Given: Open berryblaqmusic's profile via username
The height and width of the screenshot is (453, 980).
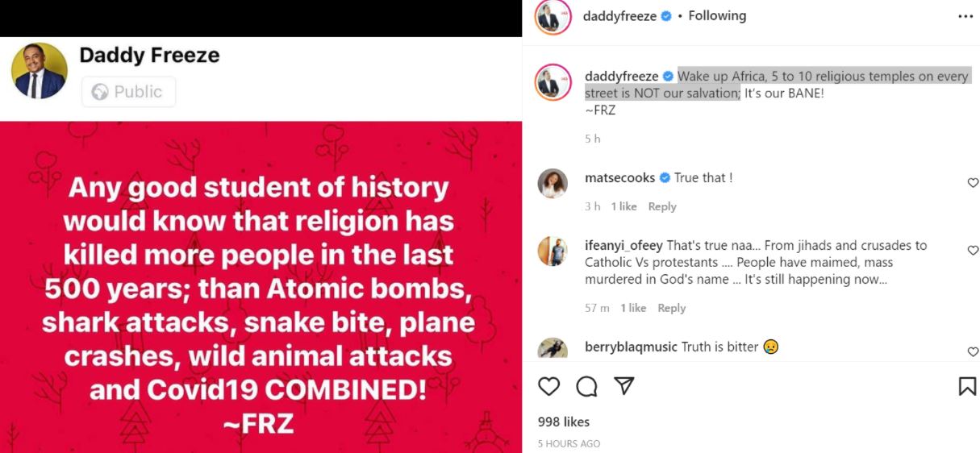Looking at the screenshot, I should (x=632, y=347).
